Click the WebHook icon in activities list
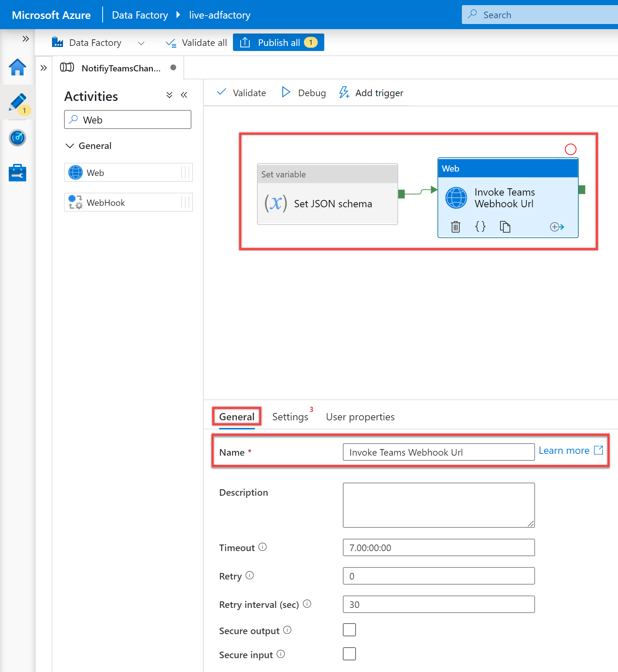618x672 pixels. click(76, 202)
